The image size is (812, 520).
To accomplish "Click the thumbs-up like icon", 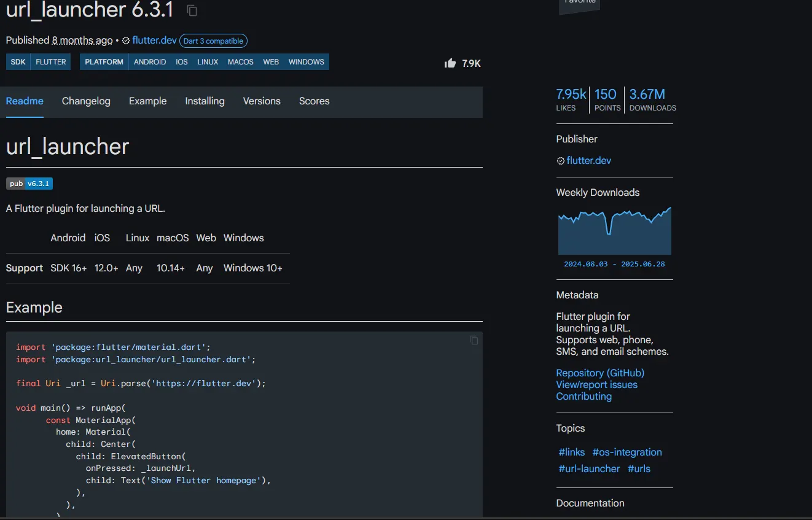I will 450,63.
